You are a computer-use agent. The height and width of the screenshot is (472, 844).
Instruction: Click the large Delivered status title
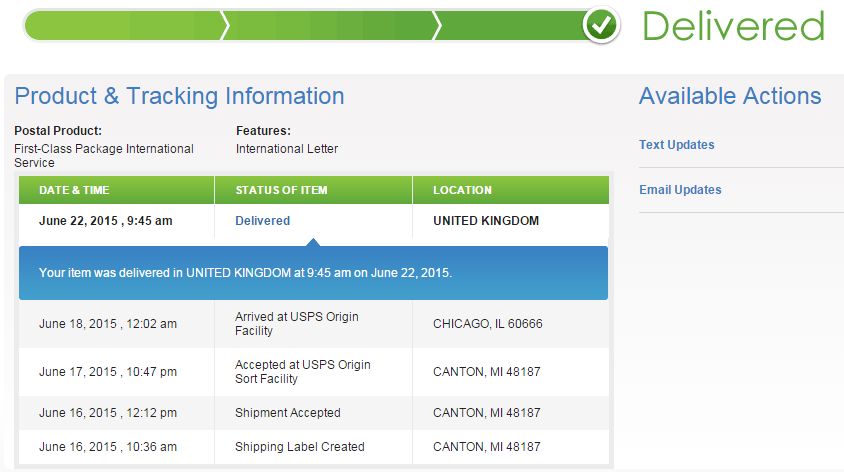tap(733, 27)
